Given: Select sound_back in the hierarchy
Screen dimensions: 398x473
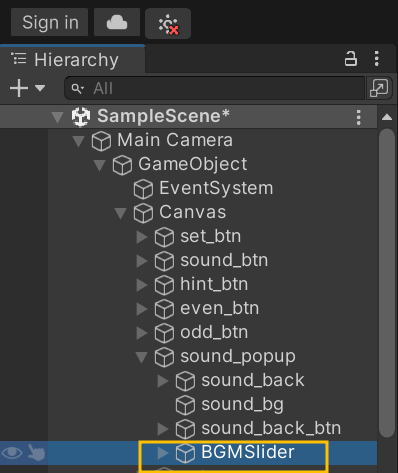Looking at the screenshot, I should click(253, 380).
